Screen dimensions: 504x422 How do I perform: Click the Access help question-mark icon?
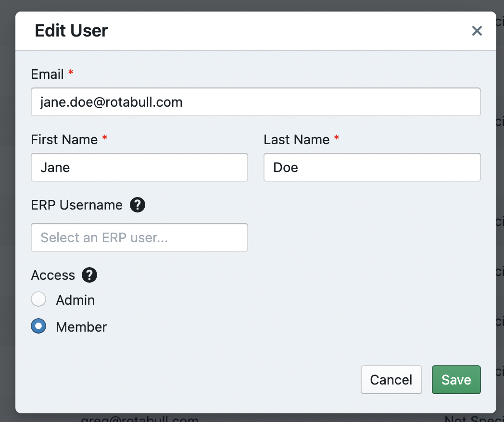pos(89,275)
